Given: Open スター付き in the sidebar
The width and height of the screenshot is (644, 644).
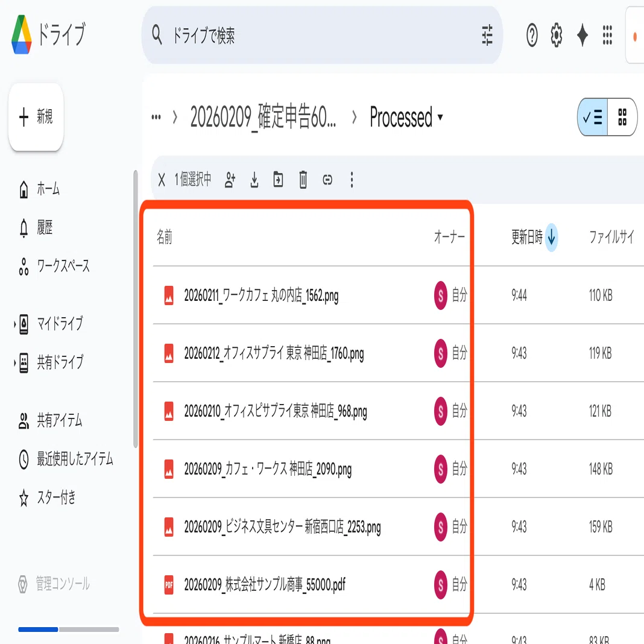Looking at the screenshot, I should pos(47,498).
